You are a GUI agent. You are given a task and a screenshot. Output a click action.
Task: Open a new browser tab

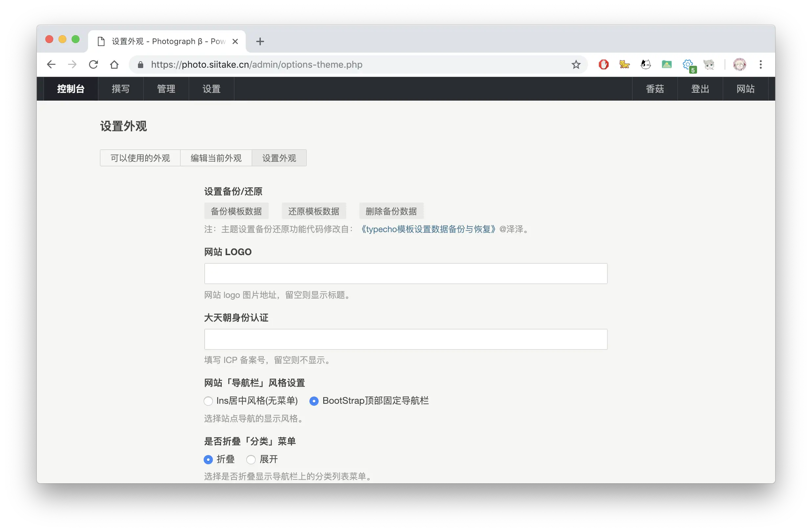260,42
